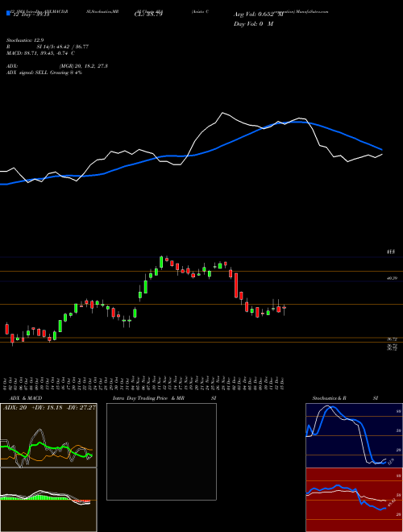Click the last candlestick on the chart
403x532 pixels.
pos(285,307)
